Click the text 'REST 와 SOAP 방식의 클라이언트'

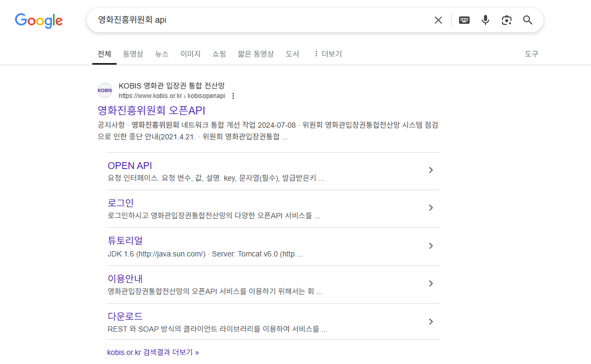click(x=161, y=329)
